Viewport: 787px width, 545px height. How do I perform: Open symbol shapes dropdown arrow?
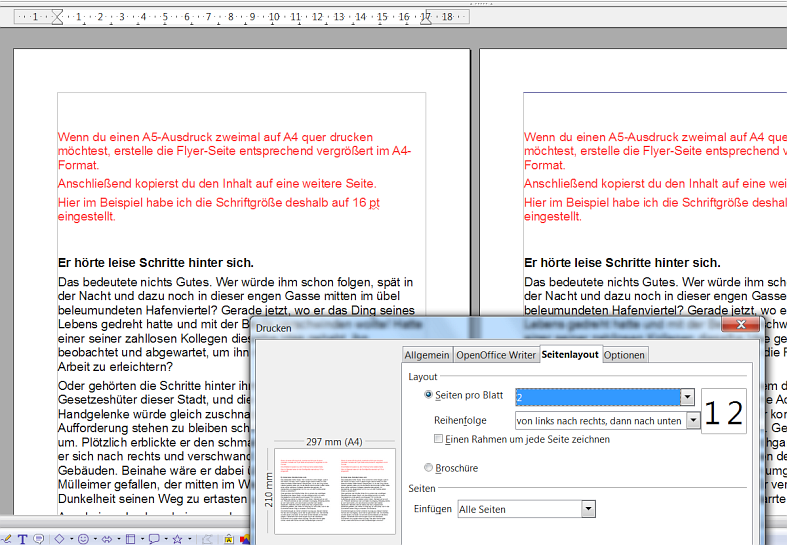tap(95, 539)
